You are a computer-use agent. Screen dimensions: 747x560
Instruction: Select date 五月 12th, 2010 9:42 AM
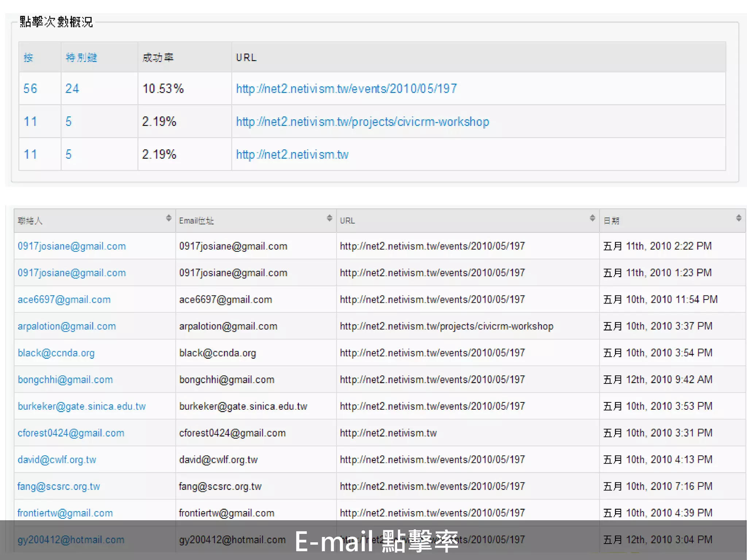pyautogui.click(x=658, y=379)
